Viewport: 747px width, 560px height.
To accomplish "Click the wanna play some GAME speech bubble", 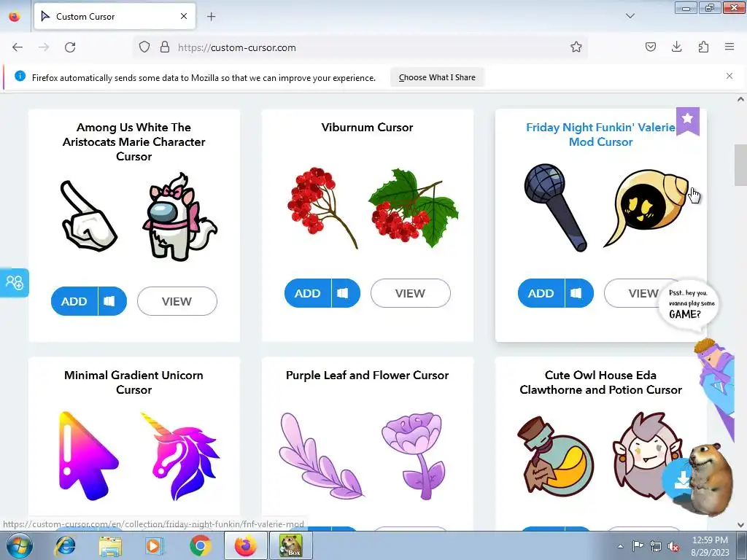I will pos(689,305).
